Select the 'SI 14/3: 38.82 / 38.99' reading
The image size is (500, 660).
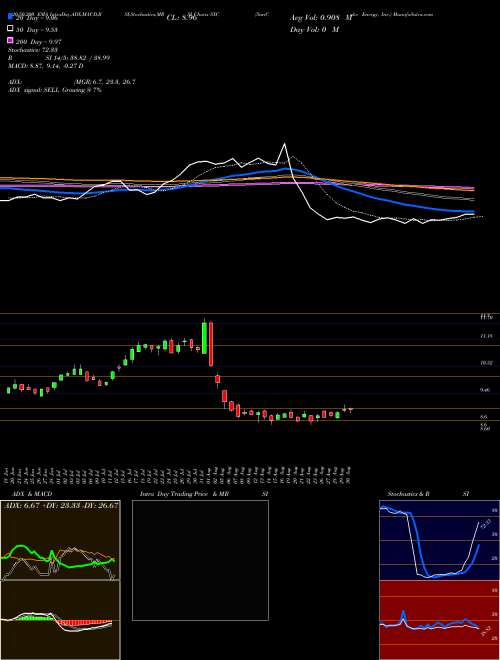pos(78,58)
